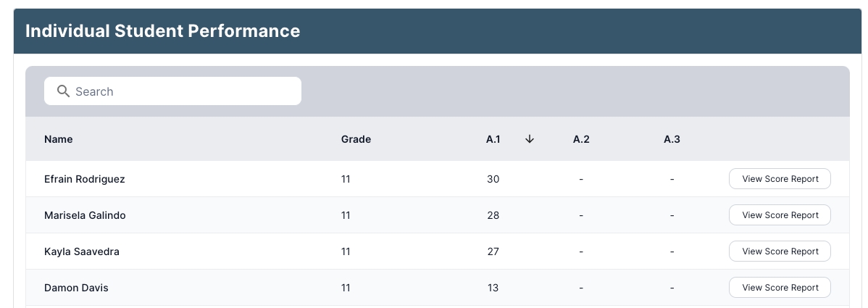The height and width of the screenshot is (308, 868).
Task: Click on Kayla Saavedra's name
Action: tap(82, 251)
